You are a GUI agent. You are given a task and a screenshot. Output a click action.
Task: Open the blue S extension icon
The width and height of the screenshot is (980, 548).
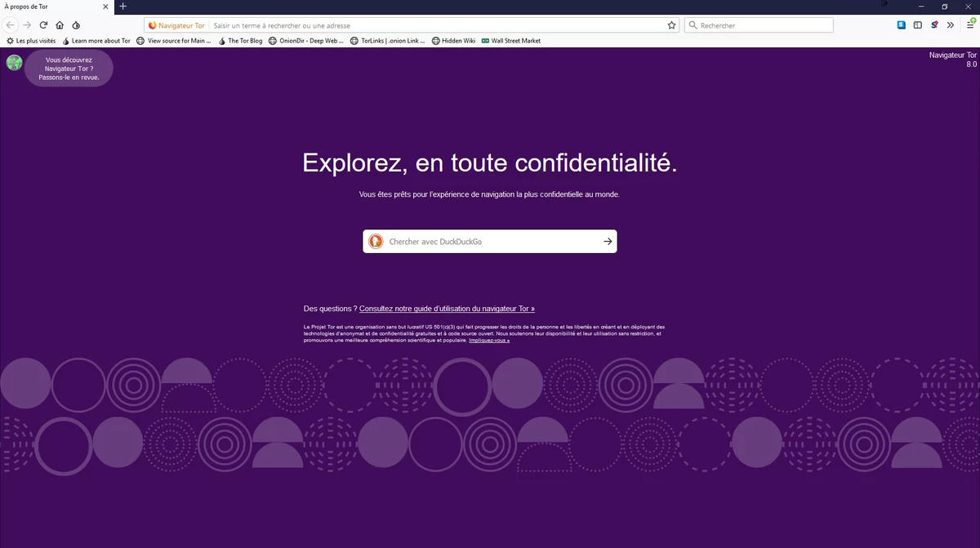902,25
